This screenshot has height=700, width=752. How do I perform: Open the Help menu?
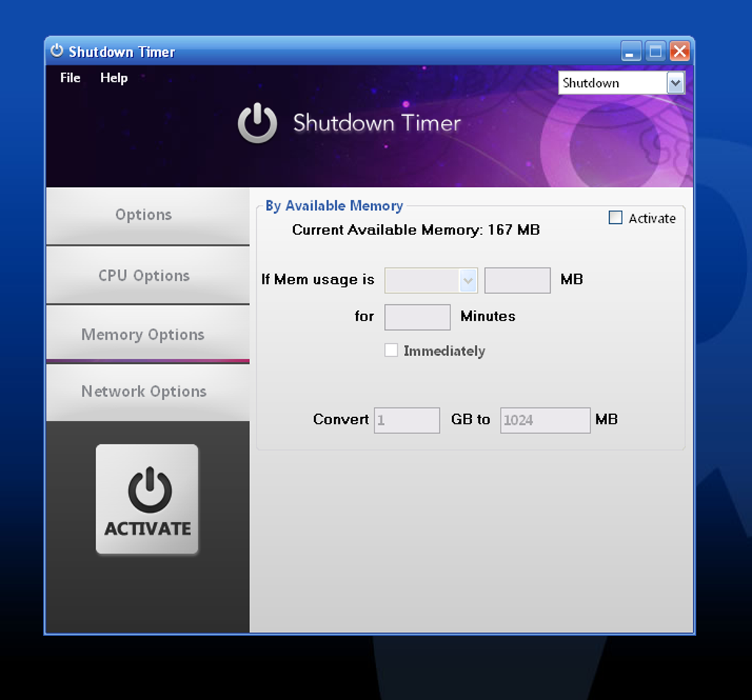pos(114,77)
